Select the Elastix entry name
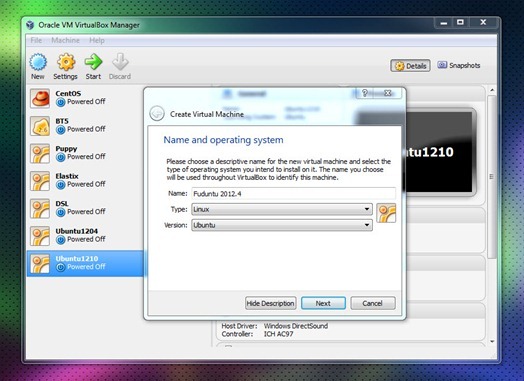524x381 pixels. click(67, 176)
